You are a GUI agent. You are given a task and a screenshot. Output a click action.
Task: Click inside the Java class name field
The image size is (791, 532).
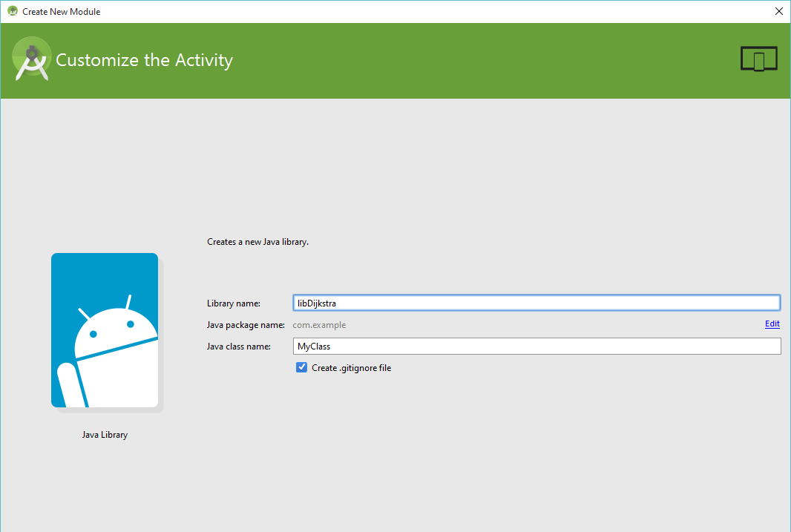[536, 346]
